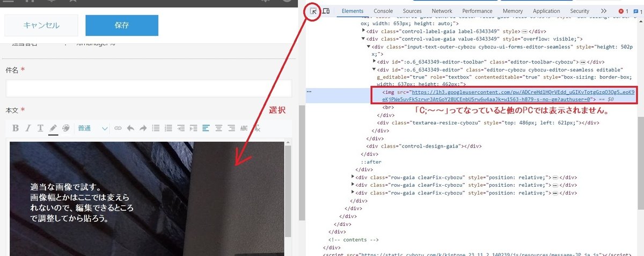Image resolution: width=644 pixels, height=256 pixels.
Task: Apply bold formatting in the editor
Action: coord(15,128)
